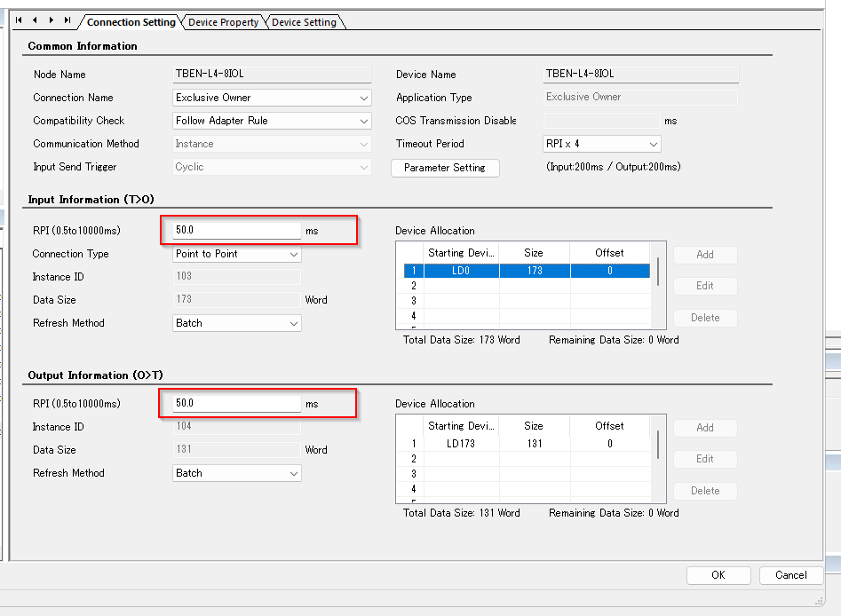Click the window's bottom-right size grip
The height and width of the screenshot is (616, 841).
tap(819, 602)
